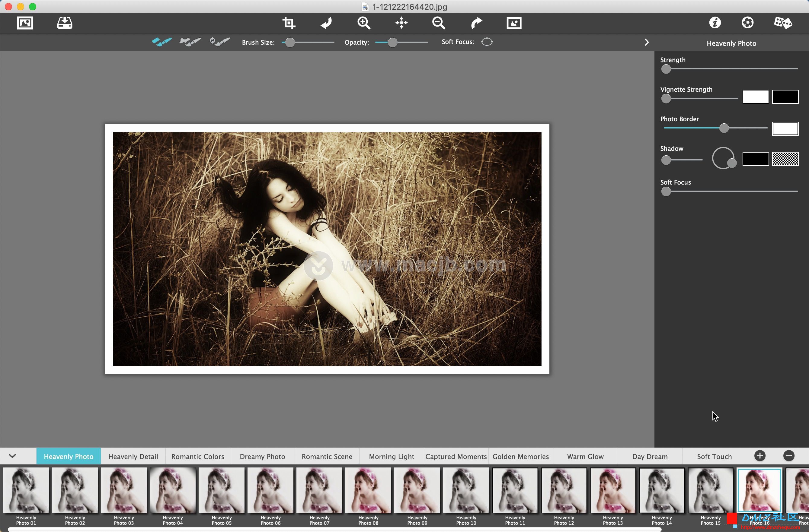Add a preset with the plus icon

click(x=760, y=456)
